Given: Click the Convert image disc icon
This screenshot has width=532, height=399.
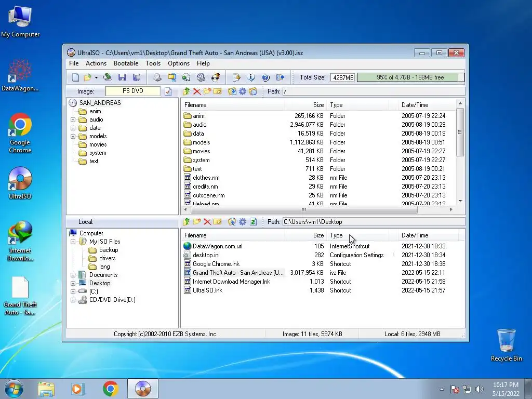Looking at the screenshot, I should point(187,77).
